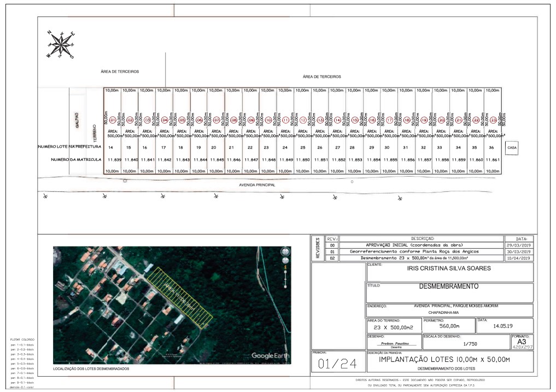Select the red lot marker circle 23

(x=494, y=120)
